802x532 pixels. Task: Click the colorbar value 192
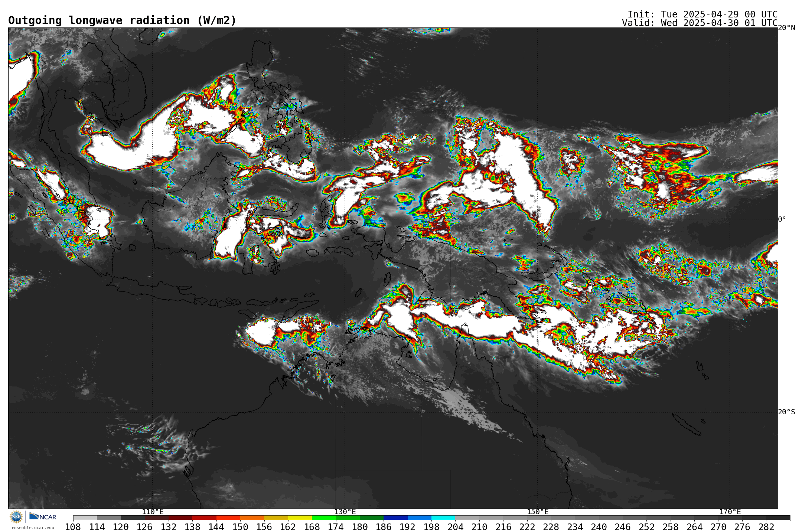tap(408, 527)
